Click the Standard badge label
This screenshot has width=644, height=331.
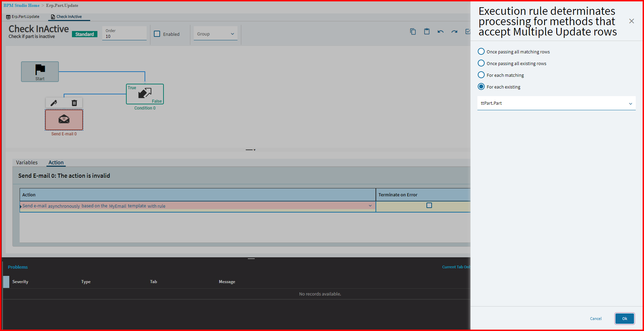pos(84,34)
